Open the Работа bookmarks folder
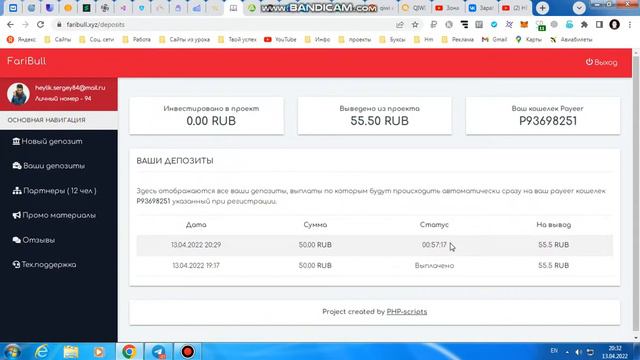This screenshot has height=360, width=640. (x=137, y=40)
